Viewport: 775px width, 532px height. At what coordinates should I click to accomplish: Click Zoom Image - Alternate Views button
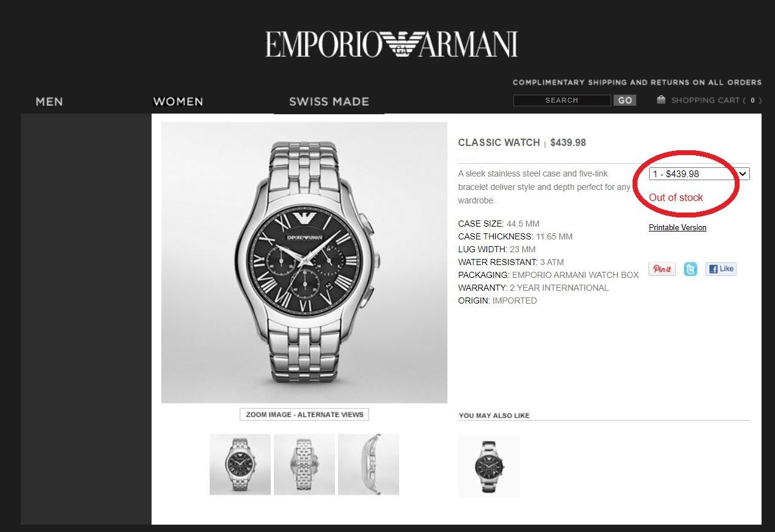[x=304, y=415]
